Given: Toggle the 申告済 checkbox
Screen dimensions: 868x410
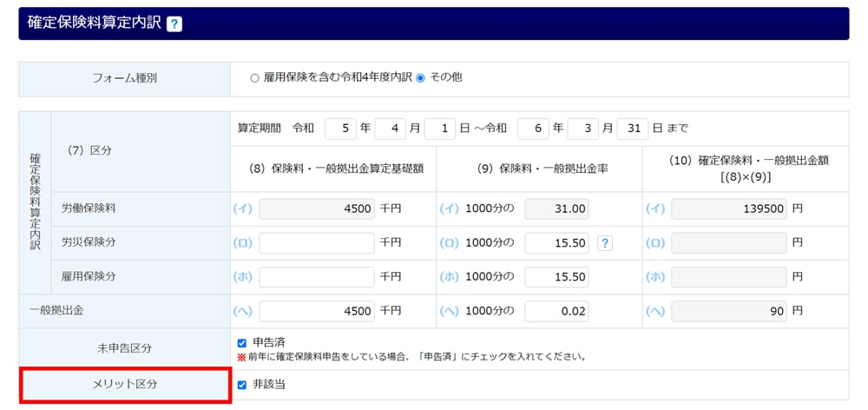Looking at the screenshot, I should (242, 343).
